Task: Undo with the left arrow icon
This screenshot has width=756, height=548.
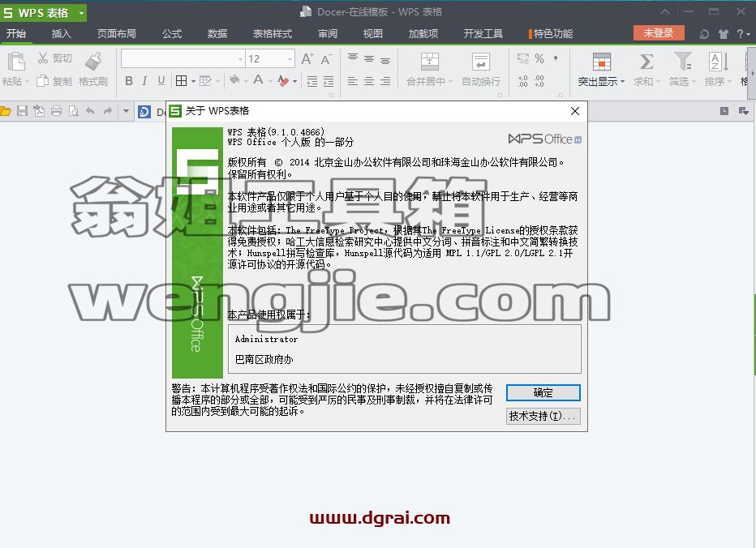Action: tap(90, 111)
